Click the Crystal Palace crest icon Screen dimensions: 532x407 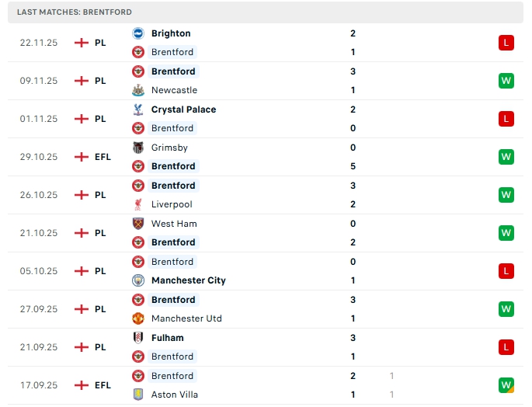click(x=139, y=110)
